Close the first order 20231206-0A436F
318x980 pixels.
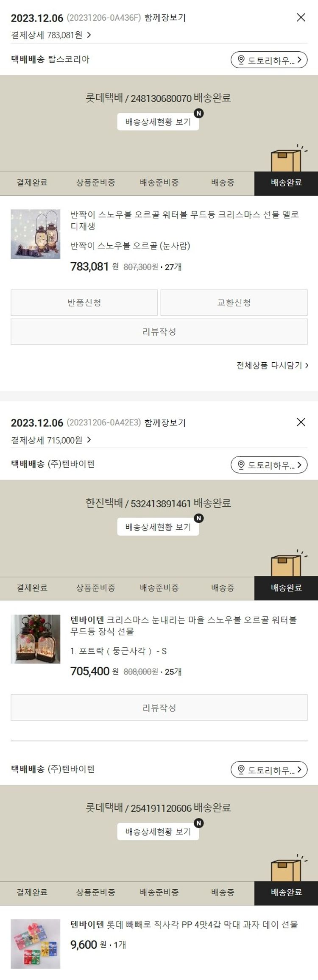coord(301,17)
